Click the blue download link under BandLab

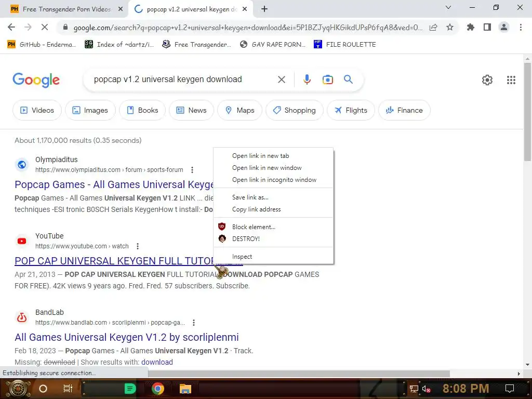point(157,362)
